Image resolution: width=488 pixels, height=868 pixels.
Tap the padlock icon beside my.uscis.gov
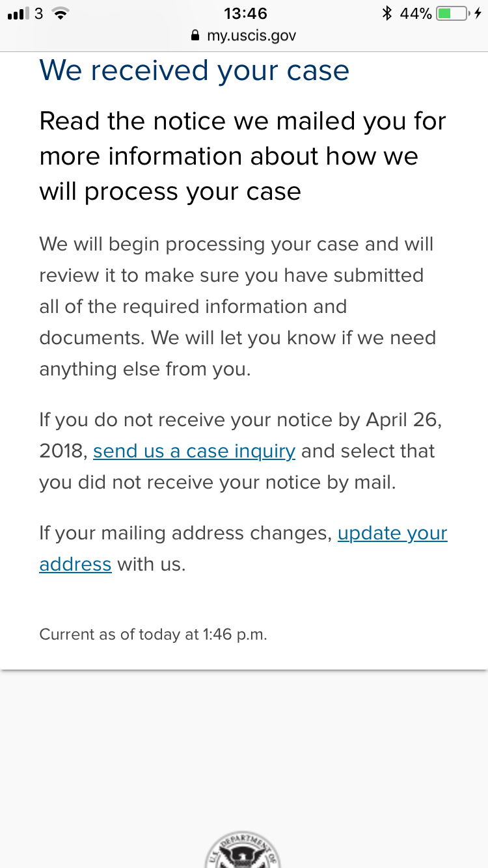click(195, 36)
